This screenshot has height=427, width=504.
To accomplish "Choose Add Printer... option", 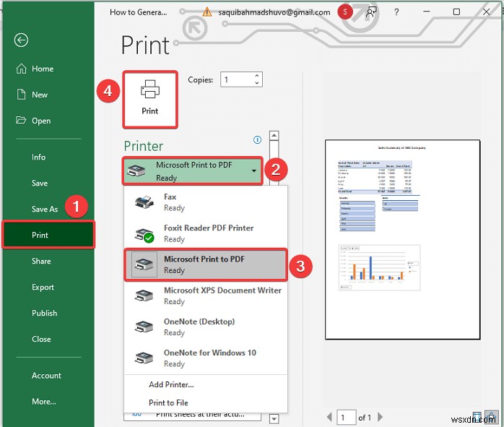I will (171, 384).
